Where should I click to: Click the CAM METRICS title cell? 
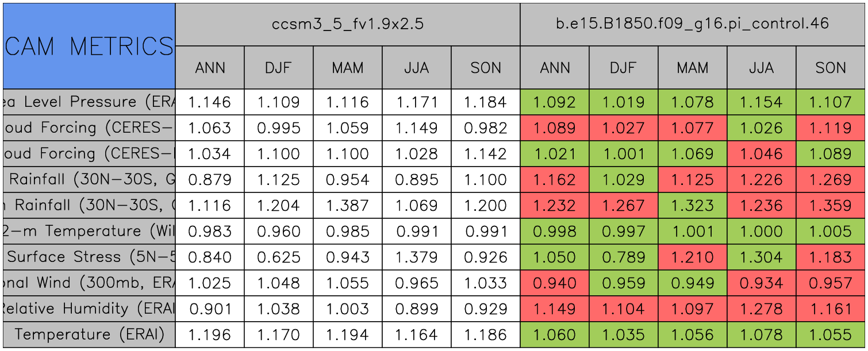tap(89, 46)
